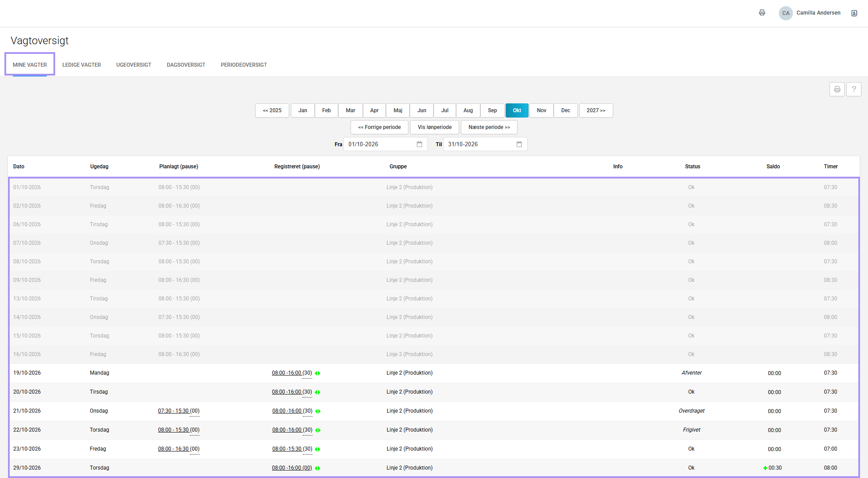Click the printer icon in top header

coord(762,13)
